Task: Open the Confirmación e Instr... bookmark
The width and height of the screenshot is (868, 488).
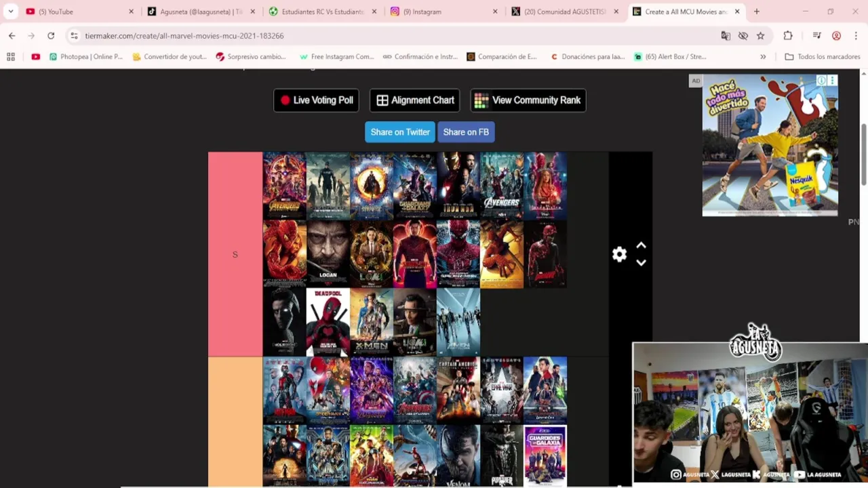Action: 420,57
